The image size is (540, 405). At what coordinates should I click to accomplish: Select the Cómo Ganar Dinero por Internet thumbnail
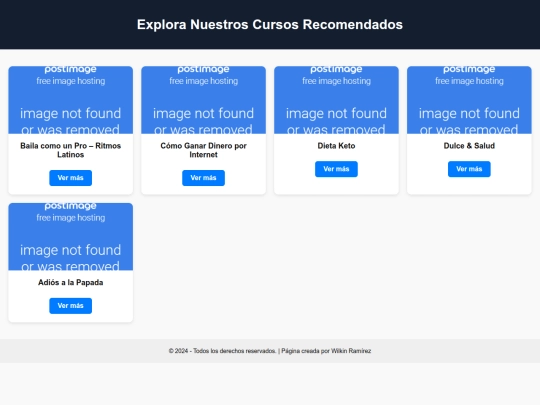pyautogui.click(x=204, y=100)
